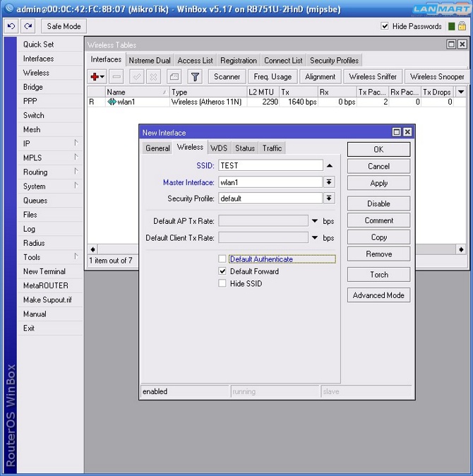The image size is (473, 476).
Task: Click the Disable X toolbar icon
Action: point(153,77)
